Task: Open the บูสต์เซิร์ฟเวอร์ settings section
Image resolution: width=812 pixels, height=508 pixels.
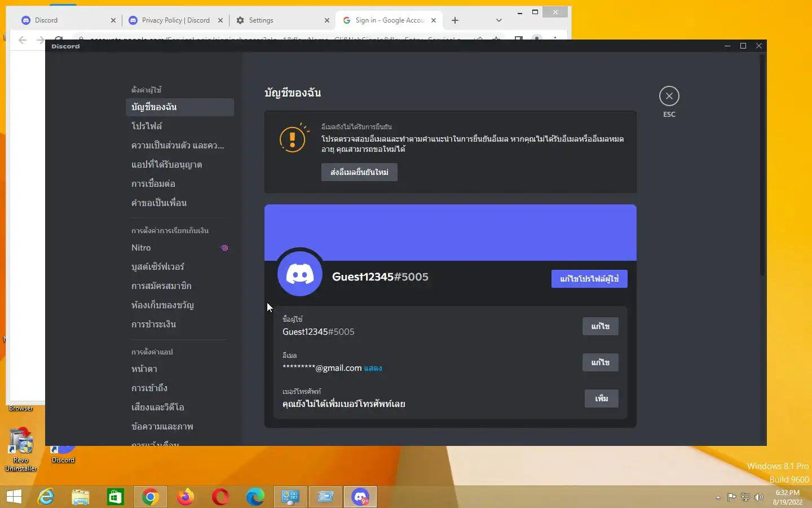Action: pos(180,267)
